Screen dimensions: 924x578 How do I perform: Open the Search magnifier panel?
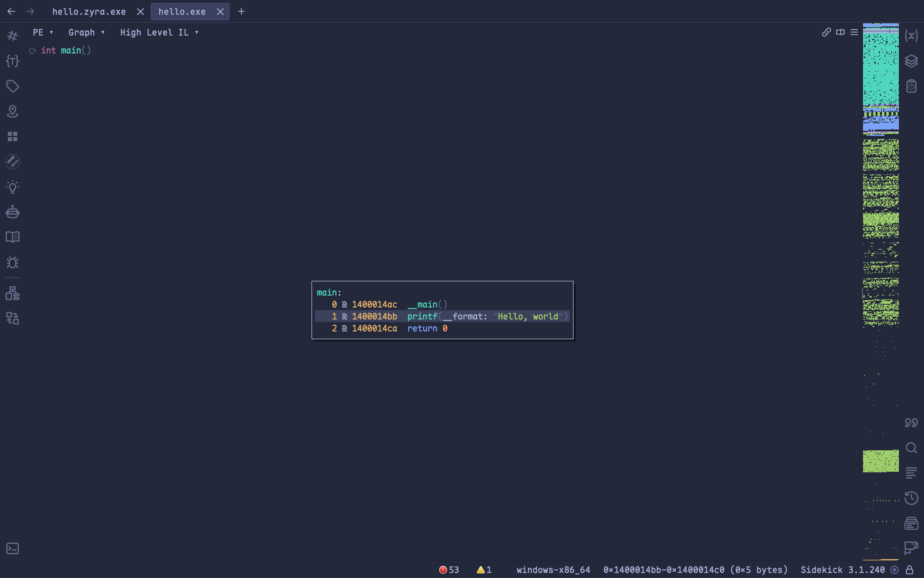[x=911, y=447]
